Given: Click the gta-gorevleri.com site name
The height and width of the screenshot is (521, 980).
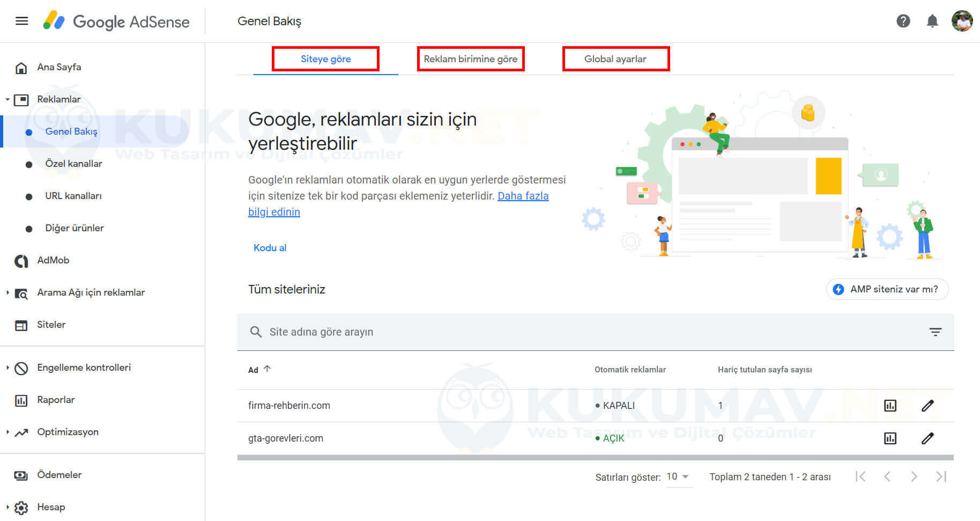Looking at the screenshot, I should click(x=286, y=438).
